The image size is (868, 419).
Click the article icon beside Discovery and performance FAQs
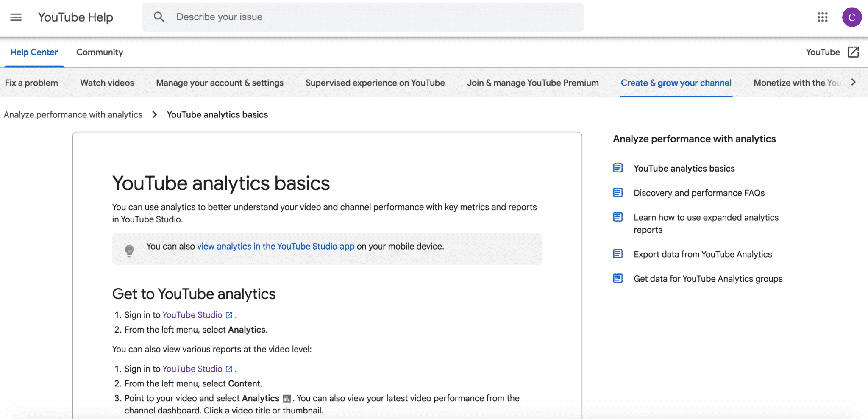click(x=618, y=192)
